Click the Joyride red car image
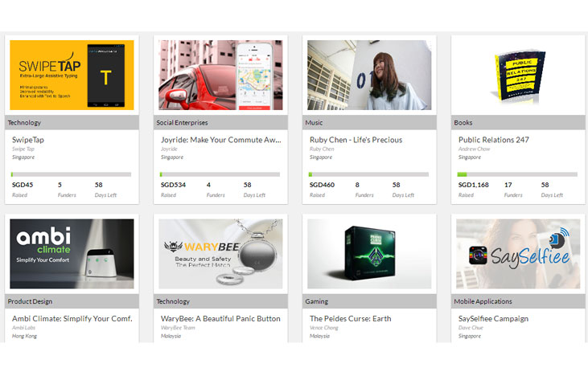Image resolution: width=588 pixels, height=384 pixels. click(220, 76)
